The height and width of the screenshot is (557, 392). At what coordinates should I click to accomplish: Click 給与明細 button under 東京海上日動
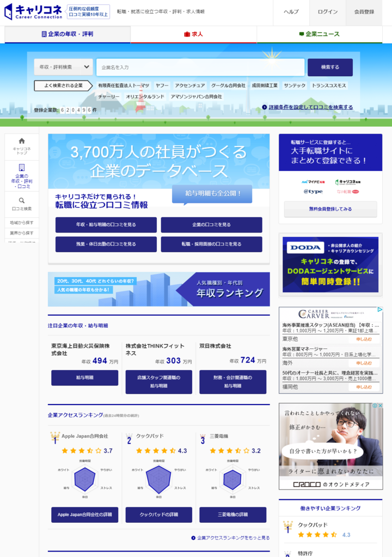pyautogui.click(x=85, y=378)
